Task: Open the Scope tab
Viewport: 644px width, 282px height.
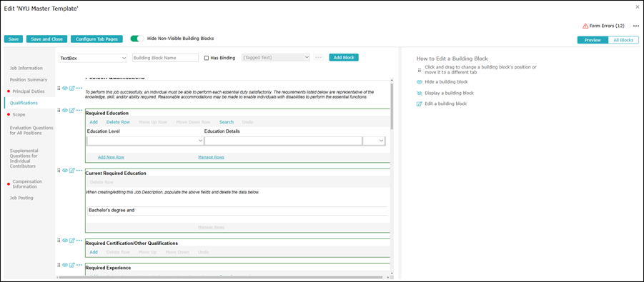Action: pyautogui.click(x=19, y=114)
